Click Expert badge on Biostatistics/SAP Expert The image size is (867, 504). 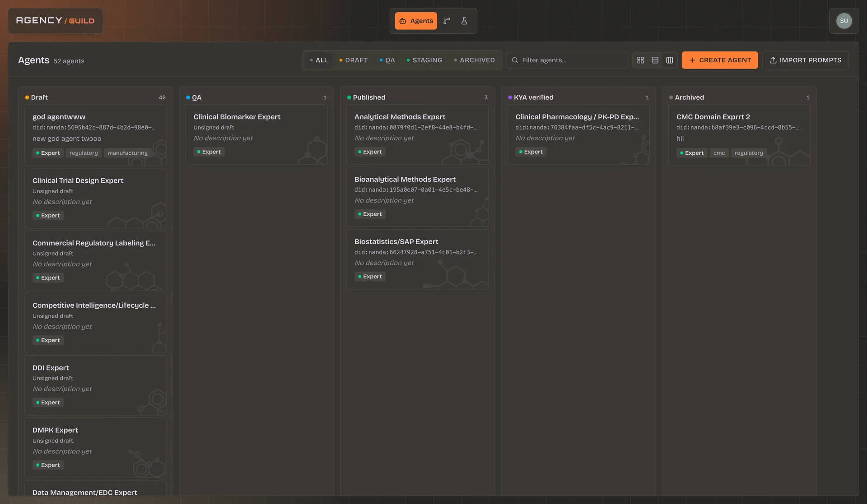click(x=370, y=277)
